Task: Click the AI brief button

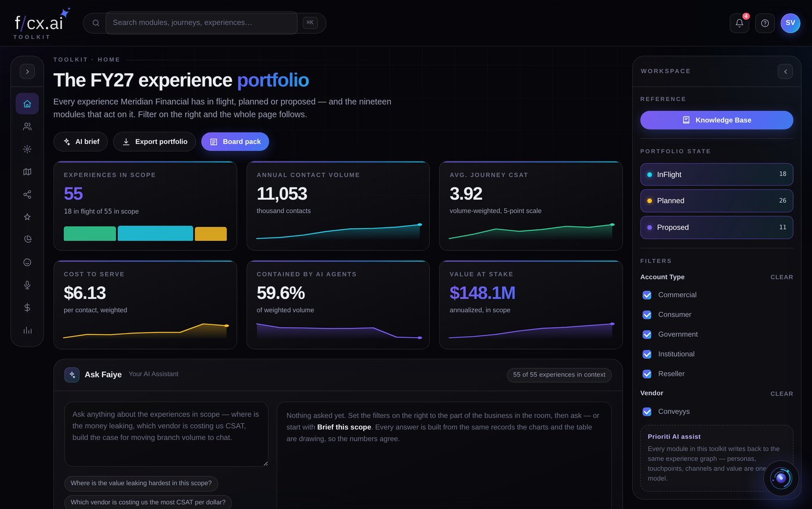Action: tap(81, 142)
